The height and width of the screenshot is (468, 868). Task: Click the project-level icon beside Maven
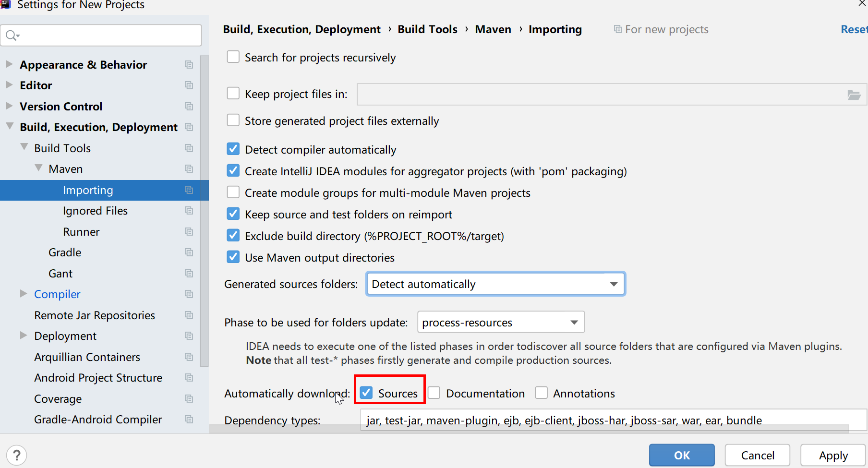coord(189,169)
